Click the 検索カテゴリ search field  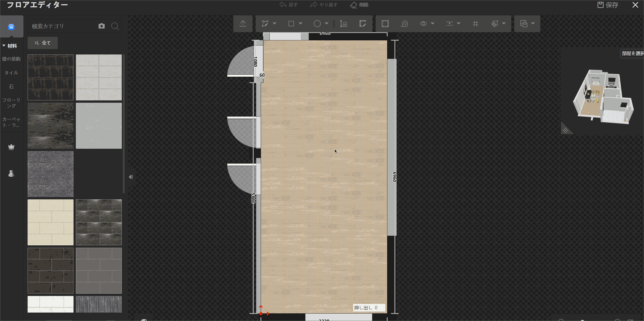(x=63, y=26)
